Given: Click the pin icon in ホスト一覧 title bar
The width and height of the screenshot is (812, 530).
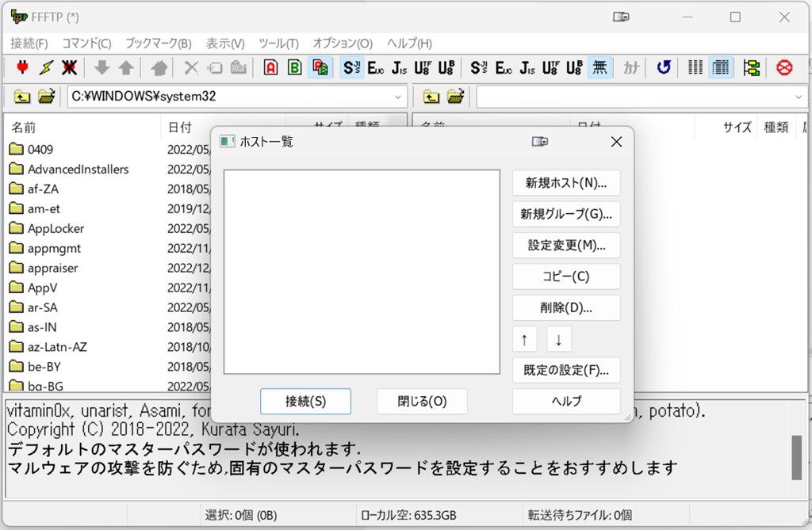Looking at the screenshot, I should [x=539, y=141].
